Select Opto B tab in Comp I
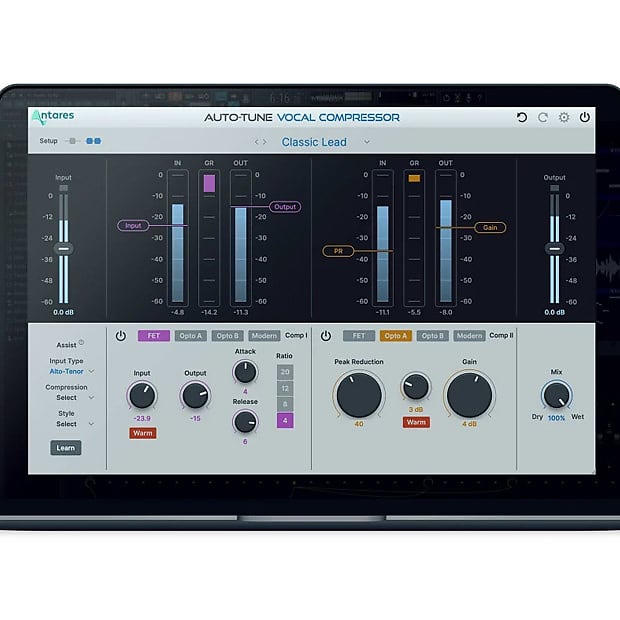The width and height of the screenshot is (620, 620). (228, 336)
